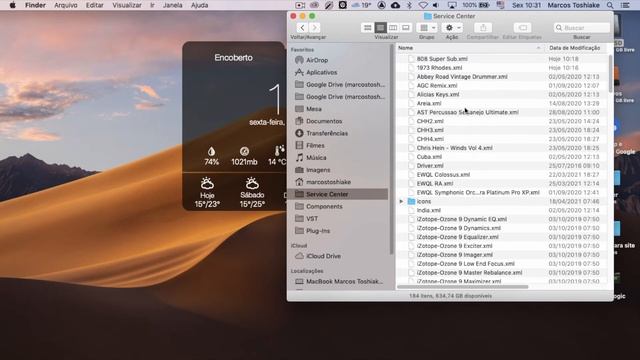Open the Apple menu
640x360 pixels.
[x=12, y=5]
